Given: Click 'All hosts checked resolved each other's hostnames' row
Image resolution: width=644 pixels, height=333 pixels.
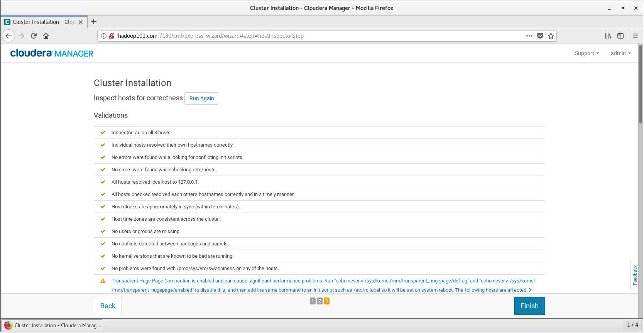Looking at the screenshot, I should (x=319, y=194).
